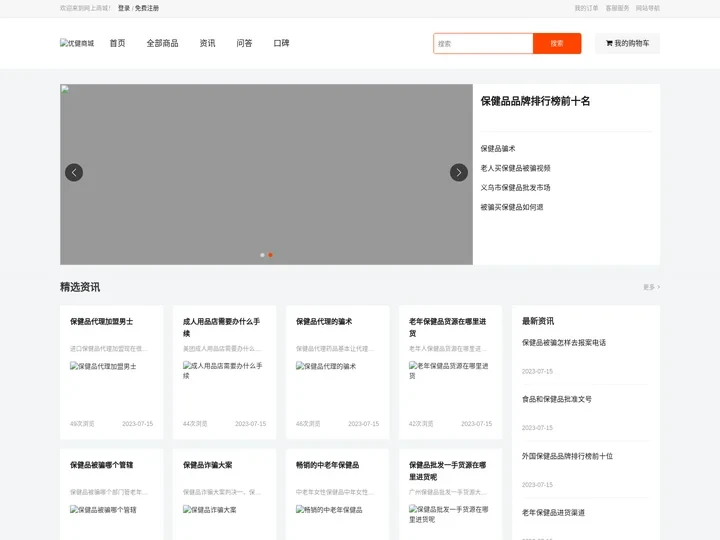The height and width of the screenshot is (540, 720).
Task: Open 义乌市保健品批发市场 link
Action: click(515, 187)
